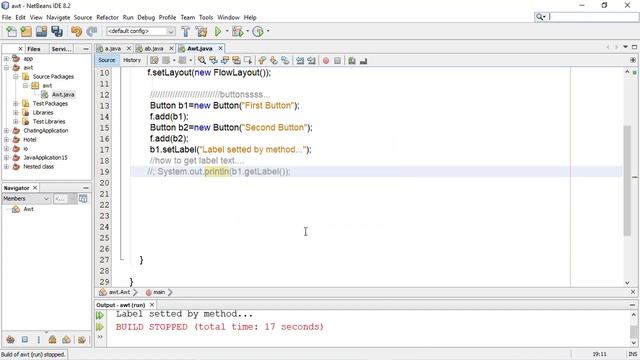Click the Uncomment editor toolbar icon
Screen dimensions: 640x360
click(363, 60)
